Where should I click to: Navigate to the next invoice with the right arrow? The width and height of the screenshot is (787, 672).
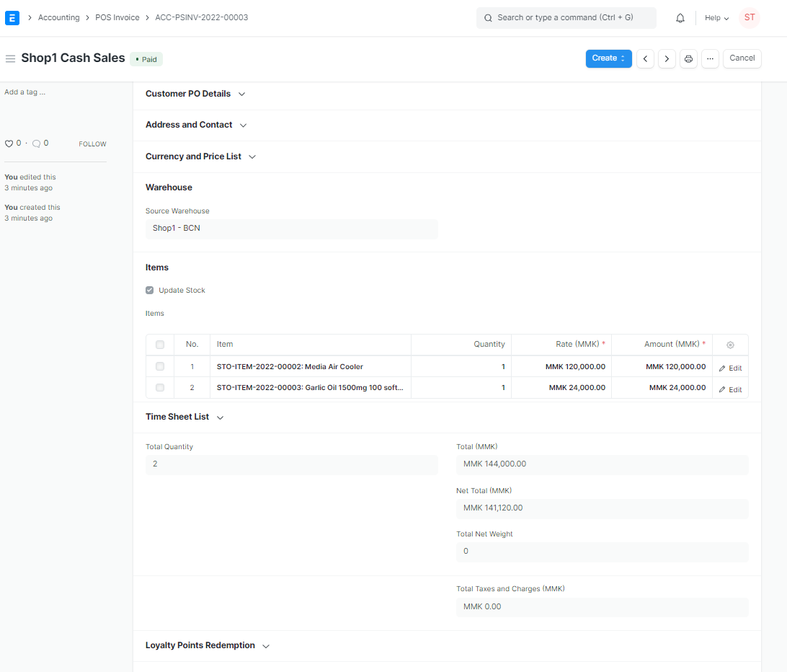coord(667,58)
